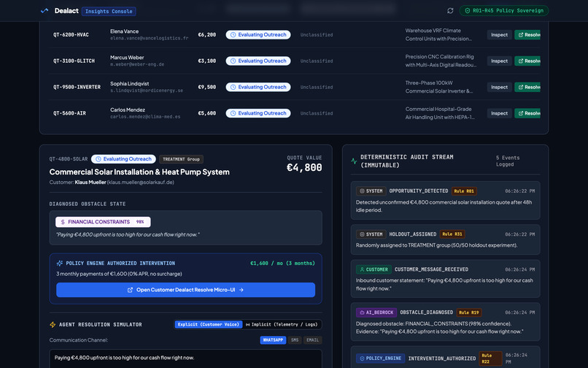Resolve the QT-9500-INVERTER quote

(527, 87)
